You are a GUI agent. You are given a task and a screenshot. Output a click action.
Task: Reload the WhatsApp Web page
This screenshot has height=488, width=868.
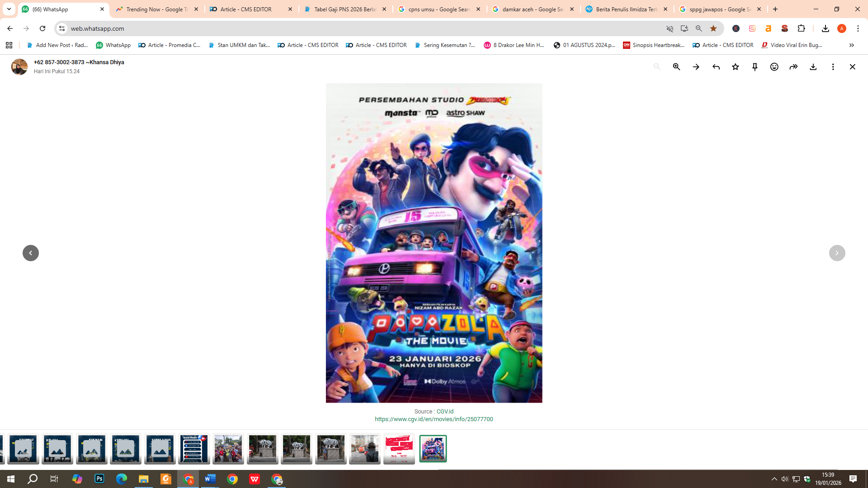42,28
